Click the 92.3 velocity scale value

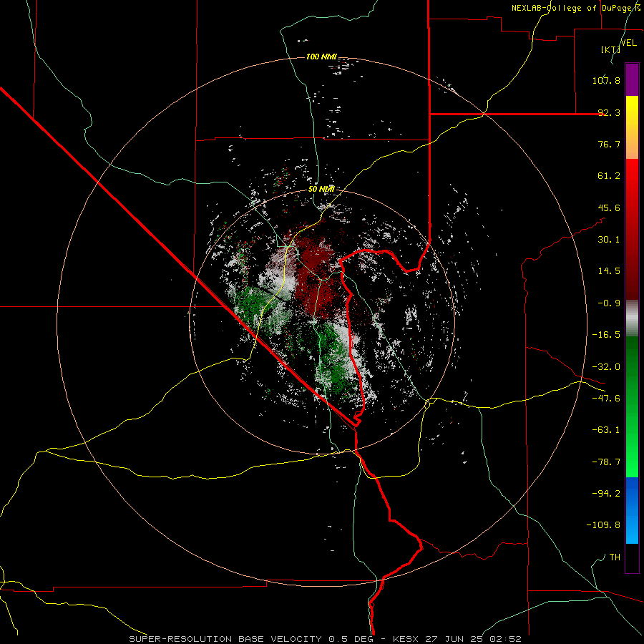pyautogui.click(x=609, y=112)
